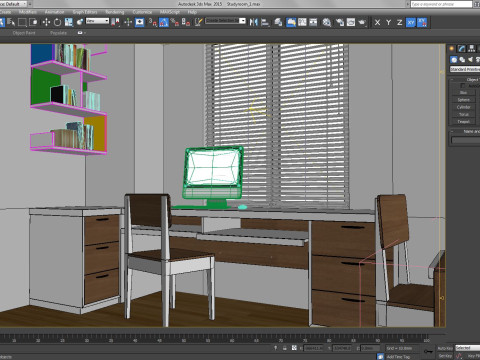The width and height of the screenshot is (480, 360).
Task: Click the Set Key button
Action: 445,356
